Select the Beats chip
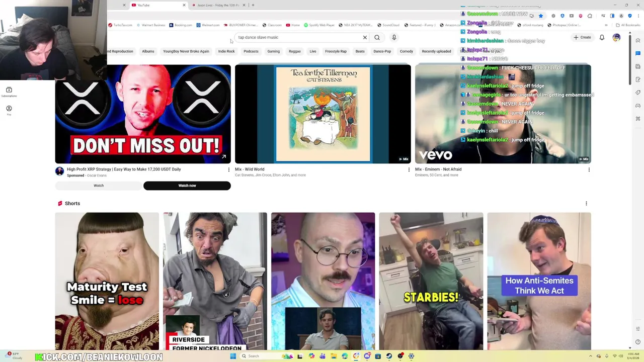644x362 pixels. (x=360, y=51)
